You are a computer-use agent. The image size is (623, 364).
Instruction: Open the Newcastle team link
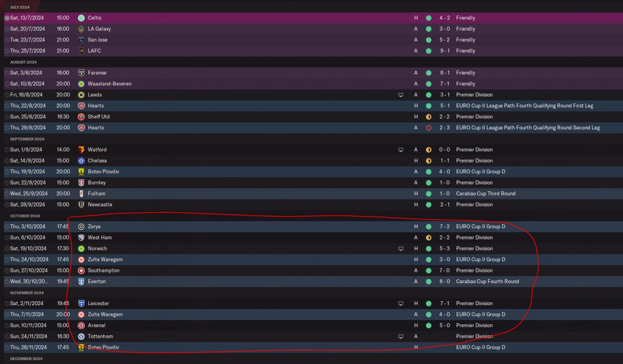[100, 204]
